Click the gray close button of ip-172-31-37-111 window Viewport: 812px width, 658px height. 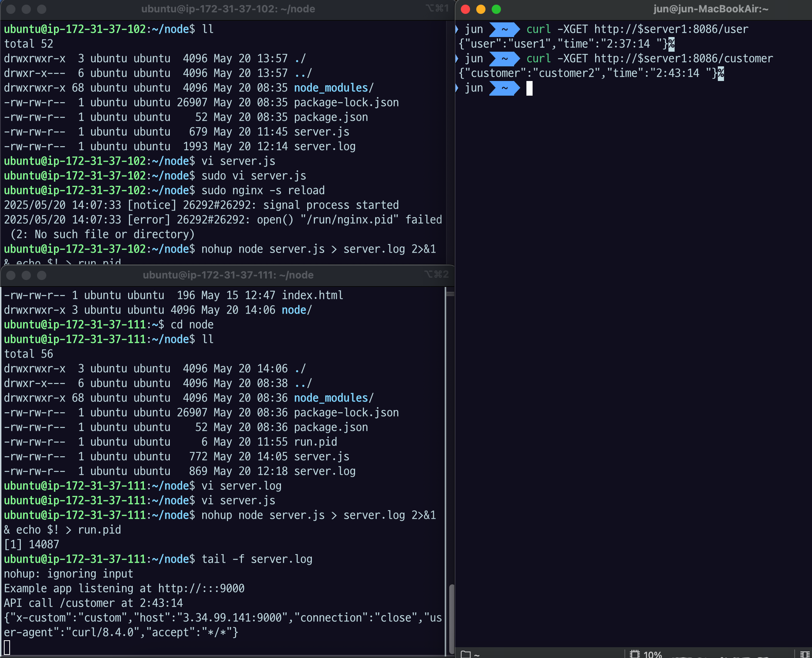click(11, 275)
